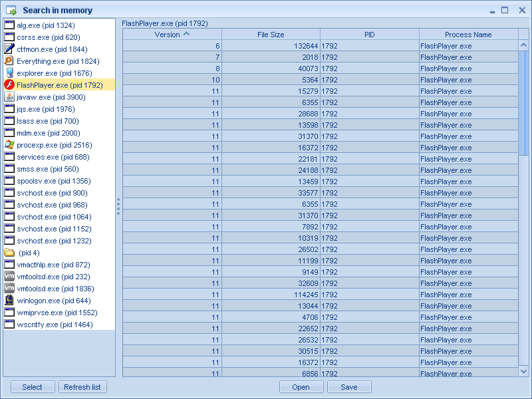Viewport: 532px width, 399px height.
Task: Select the row with file size 22181
Action: [321, 159]
